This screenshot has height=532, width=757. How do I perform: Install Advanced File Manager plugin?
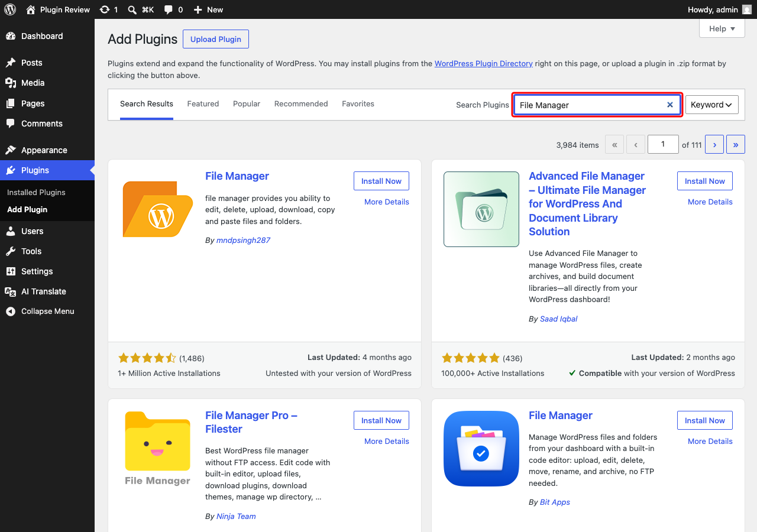pyautogui.click(x=705, y=181)
